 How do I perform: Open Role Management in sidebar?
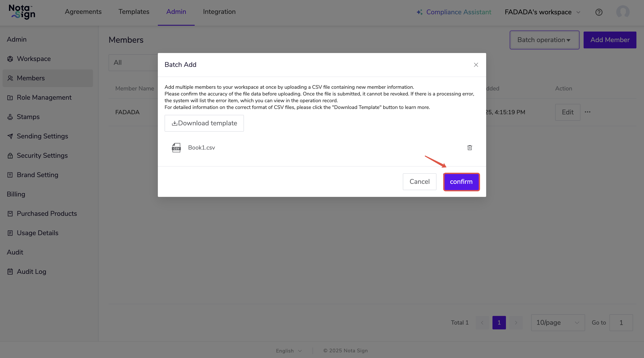pos(44,97)
